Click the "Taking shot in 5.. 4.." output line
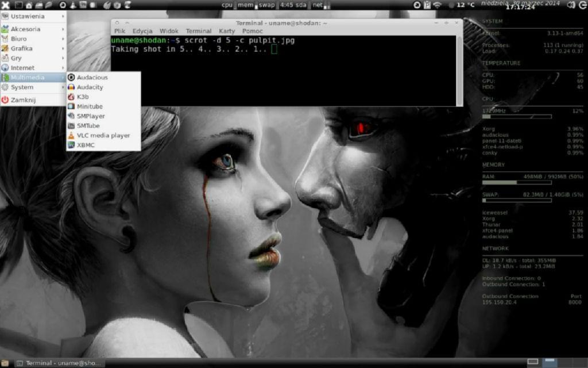The image size is (588, 368). (x=188, y=49)
